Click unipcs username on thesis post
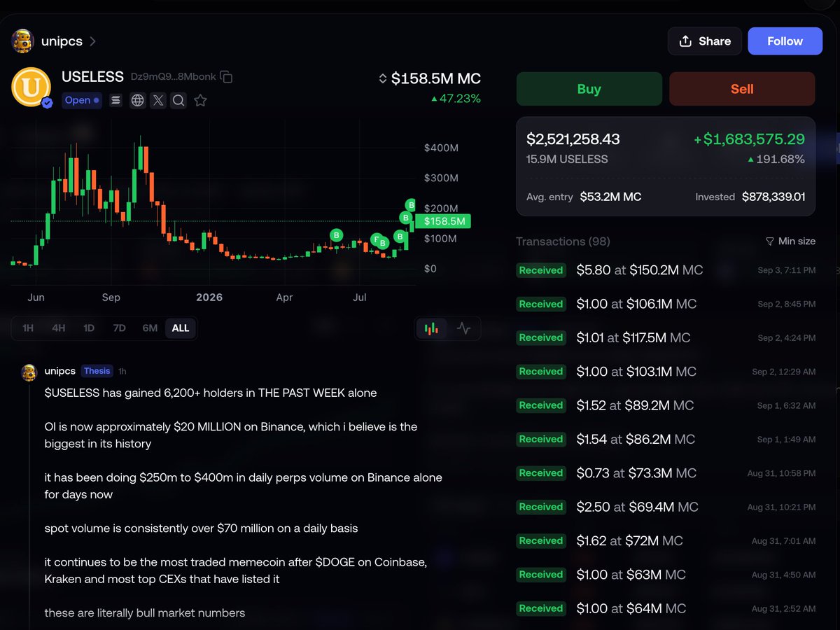This screenshot has height=630, width=840. 59,371
